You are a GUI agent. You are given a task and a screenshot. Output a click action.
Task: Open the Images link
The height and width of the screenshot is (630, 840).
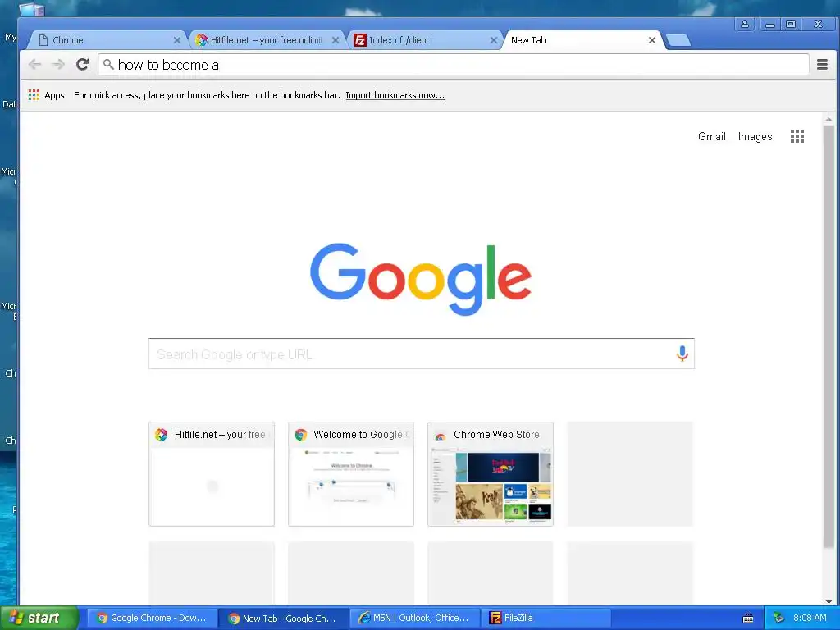pyautogui.click(x=755, y=137)
